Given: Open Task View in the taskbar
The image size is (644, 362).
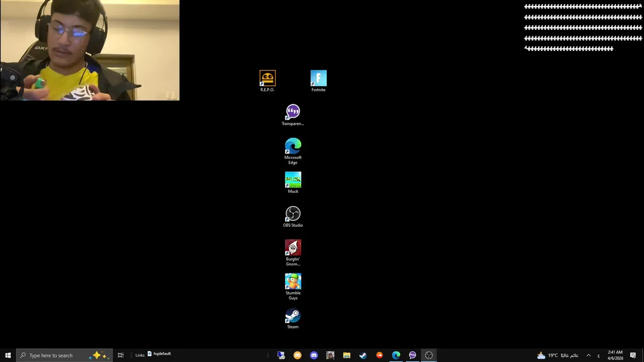Looking at the screenshot, I should [121, 355].
